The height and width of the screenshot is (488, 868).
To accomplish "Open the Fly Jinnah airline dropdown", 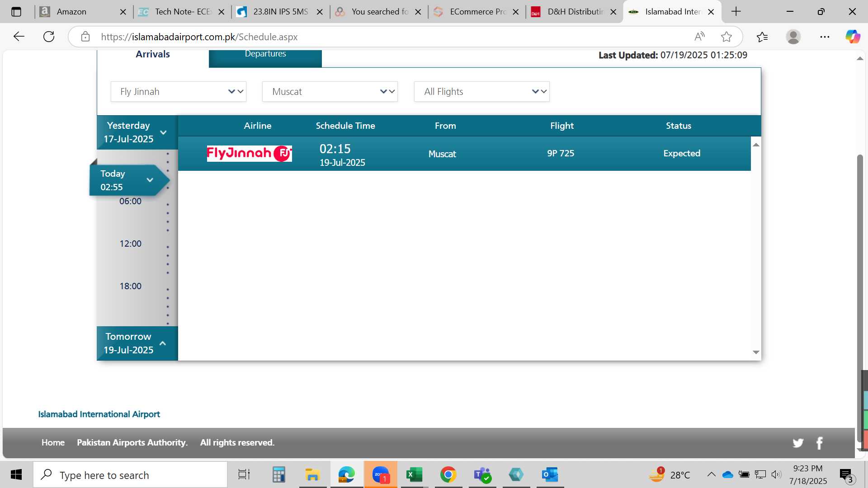I will pos(179,92).
